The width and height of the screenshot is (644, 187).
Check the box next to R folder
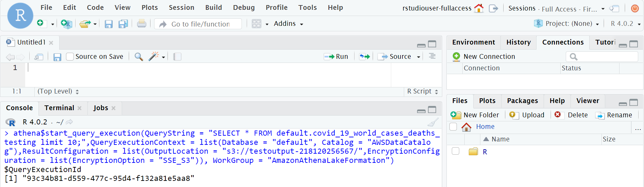click(456, 151)
